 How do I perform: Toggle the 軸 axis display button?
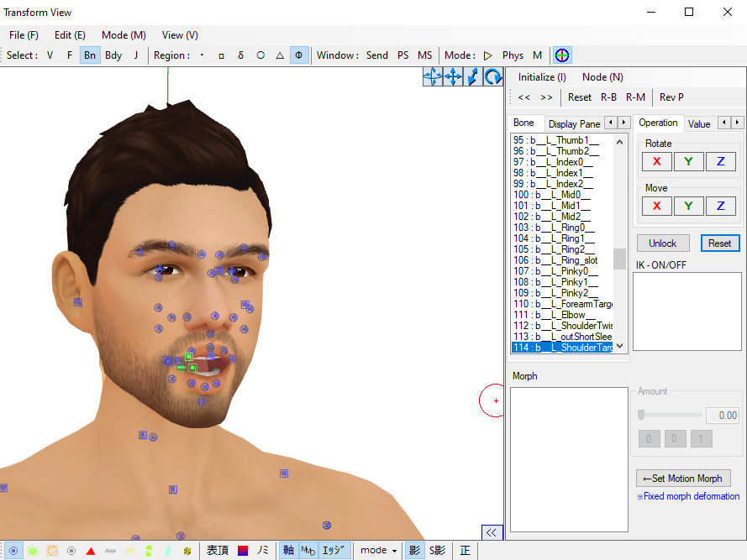(288, 551)
